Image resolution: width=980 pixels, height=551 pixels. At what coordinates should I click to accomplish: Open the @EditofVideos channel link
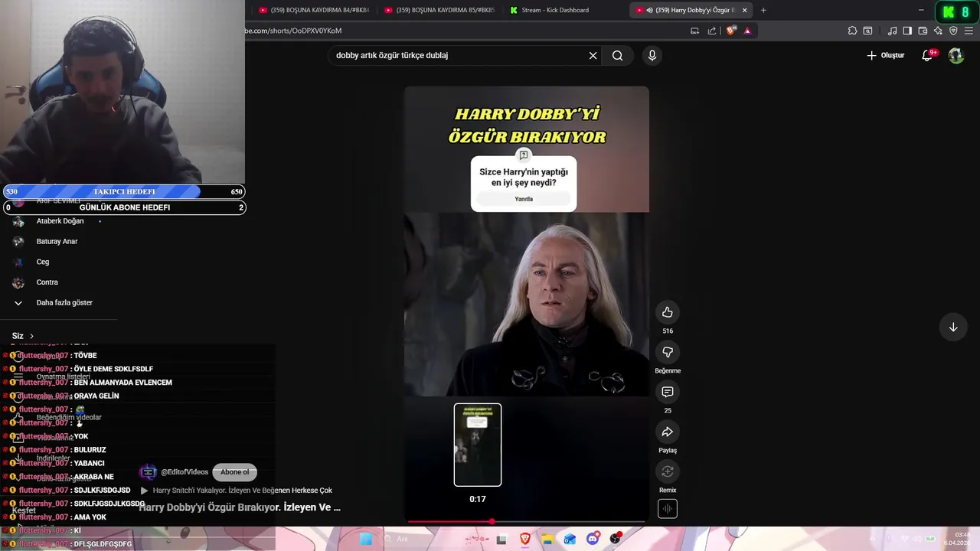point(185,472)
